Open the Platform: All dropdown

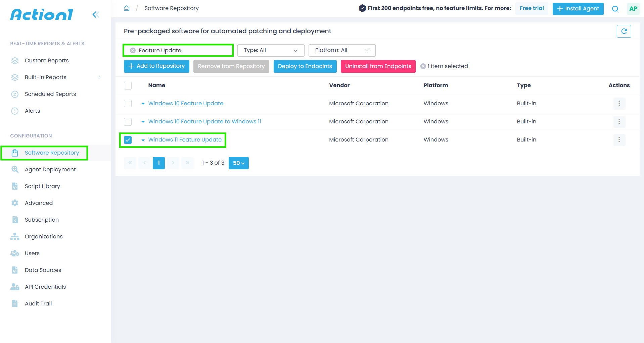click(x=342, y=50)
